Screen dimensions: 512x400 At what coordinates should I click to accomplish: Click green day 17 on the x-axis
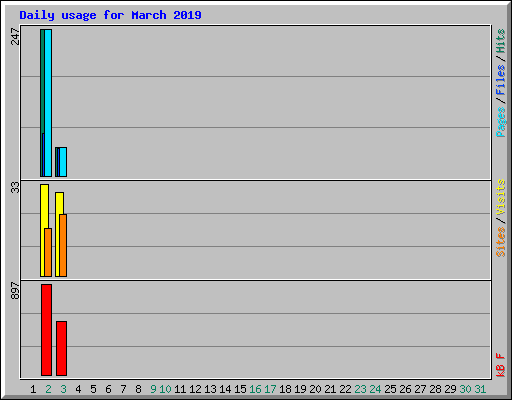pos(270,389)
